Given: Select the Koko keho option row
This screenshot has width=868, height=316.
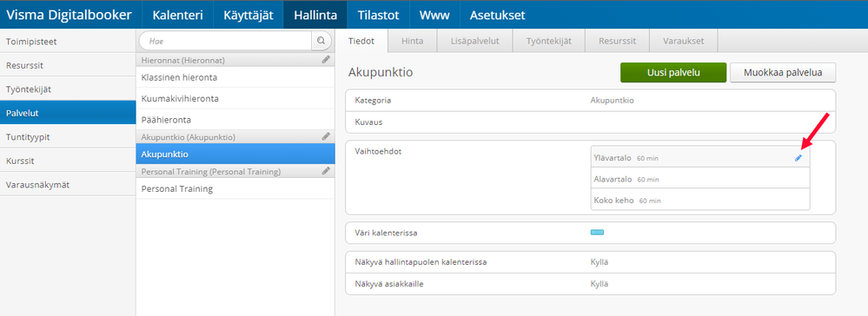Looking at the screenshot, I should pyautogui.click(x=700, y=200).
